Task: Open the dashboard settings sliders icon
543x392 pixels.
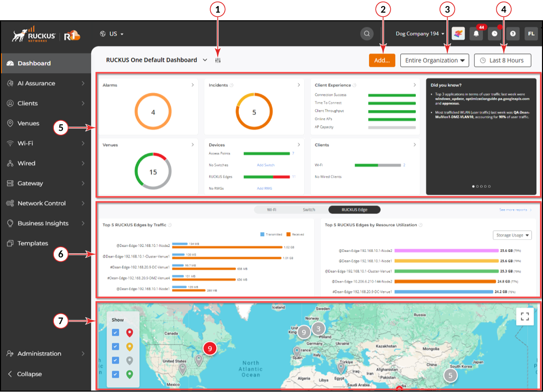Action: [x=218, y=60]
